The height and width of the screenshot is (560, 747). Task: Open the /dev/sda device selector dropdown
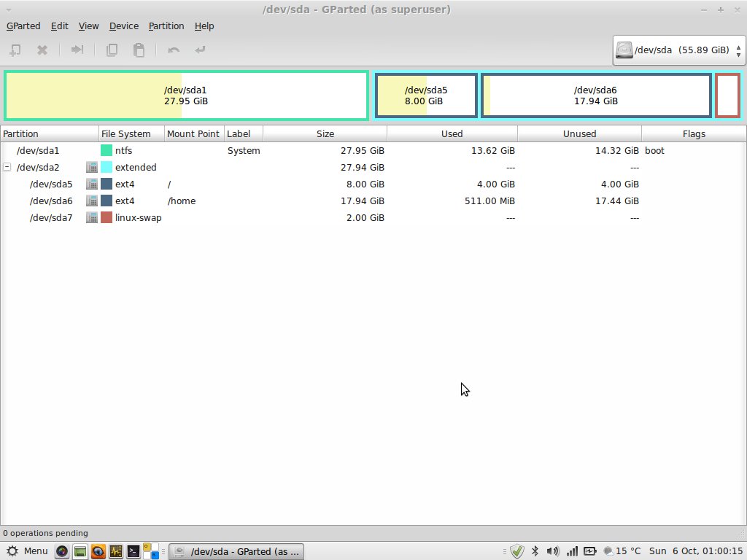[x=678, y=50]
